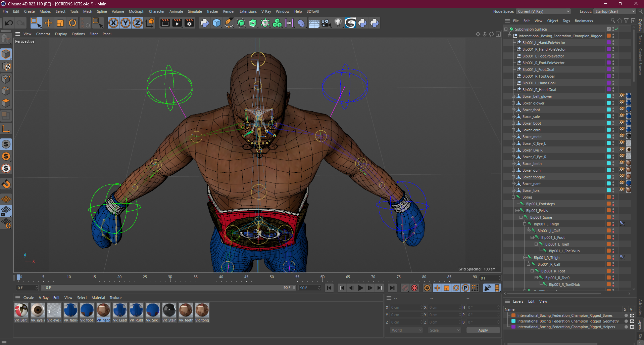Enable Texture mode in left sidebar
Viewport: 644px width, 345px height.
(6, 67)
